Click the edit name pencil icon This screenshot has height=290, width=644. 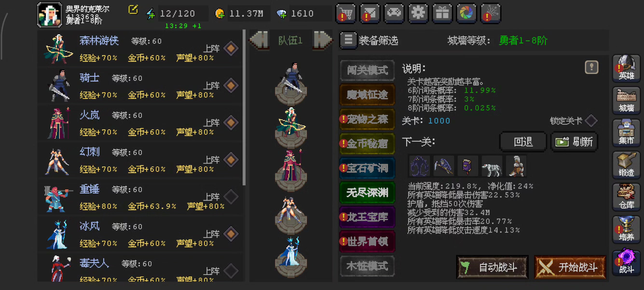133,9
